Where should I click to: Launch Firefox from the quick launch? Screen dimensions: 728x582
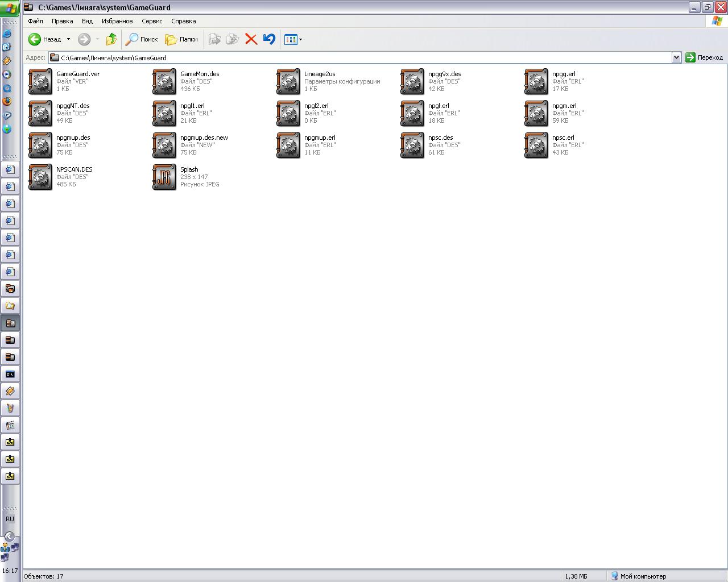tap(7, 101)
